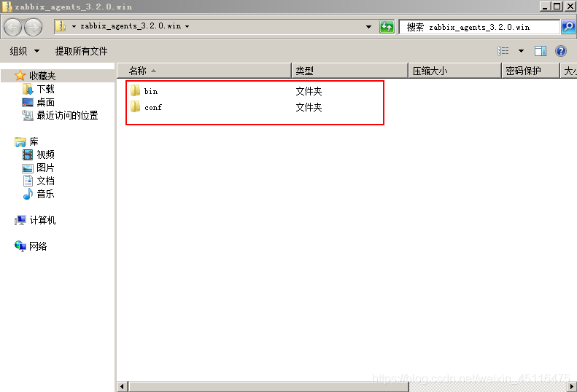577x392 pixels.
Task: Open Help with the question mark icon
Action: coord(561,51)
